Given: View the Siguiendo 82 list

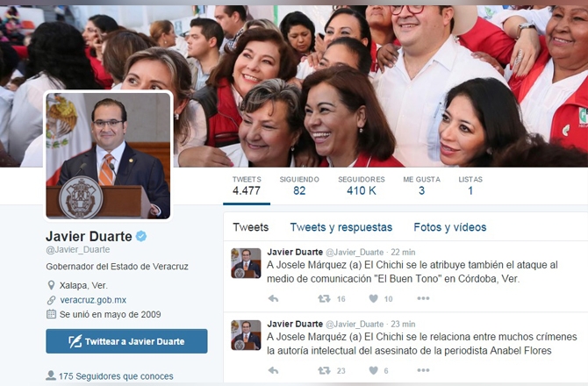Looking at the screenshot, I should tap(299, 186).
